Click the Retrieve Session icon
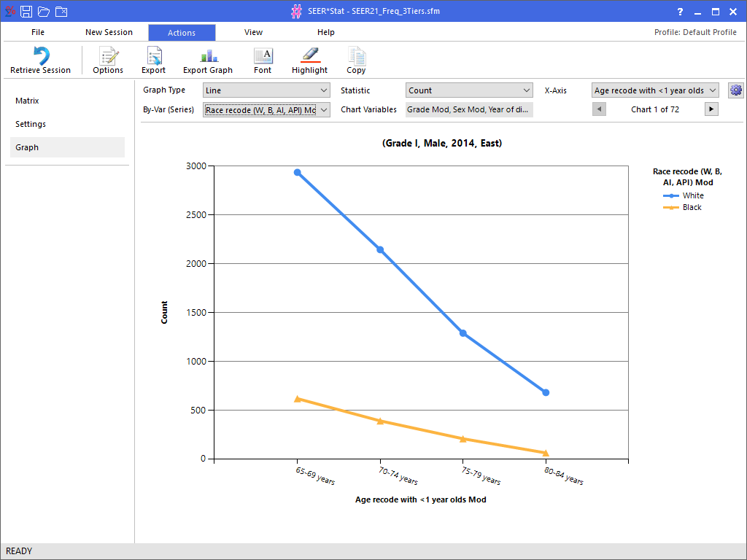This screenshot has height=560, width=747. point(41,57)
